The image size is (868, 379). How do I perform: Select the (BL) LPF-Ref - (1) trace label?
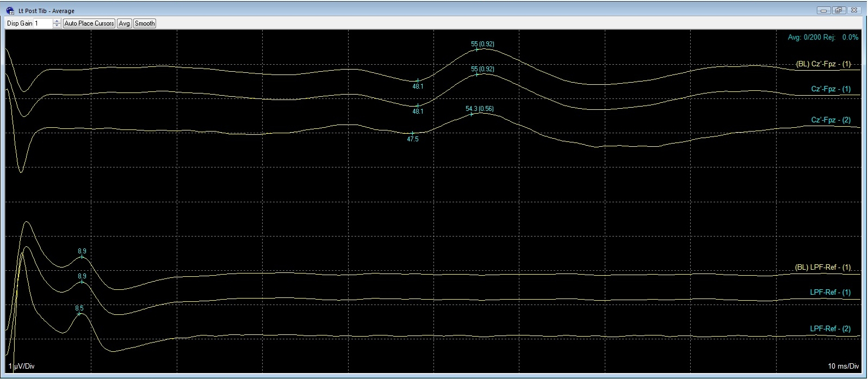822,268
